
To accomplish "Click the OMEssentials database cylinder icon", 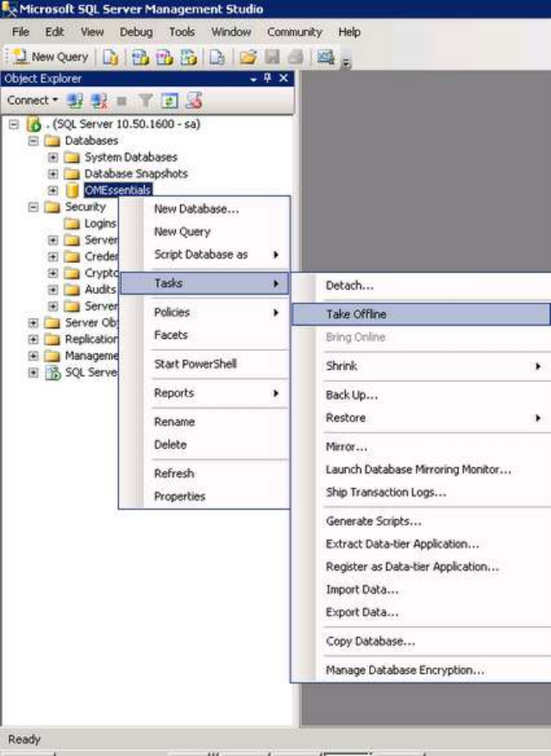I will click(x=72, y=191).
